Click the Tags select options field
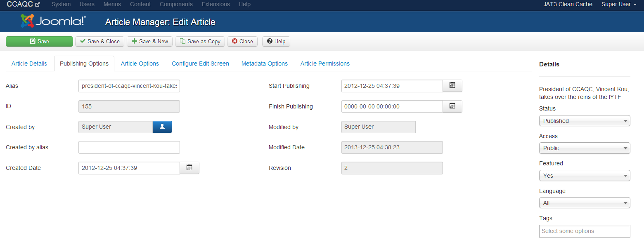This screenshot has width=644, height=240. (585, 231)
